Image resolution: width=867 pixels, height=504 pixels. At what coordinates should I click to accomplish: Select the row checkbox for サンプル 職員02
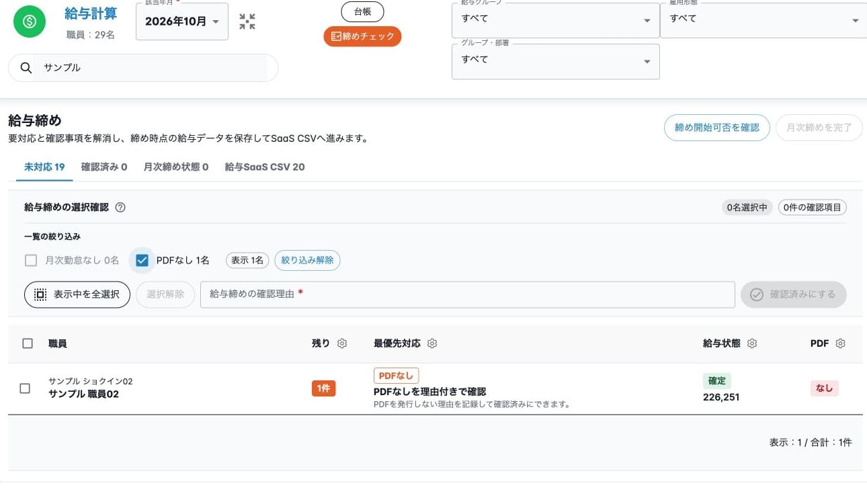[25, 388]
